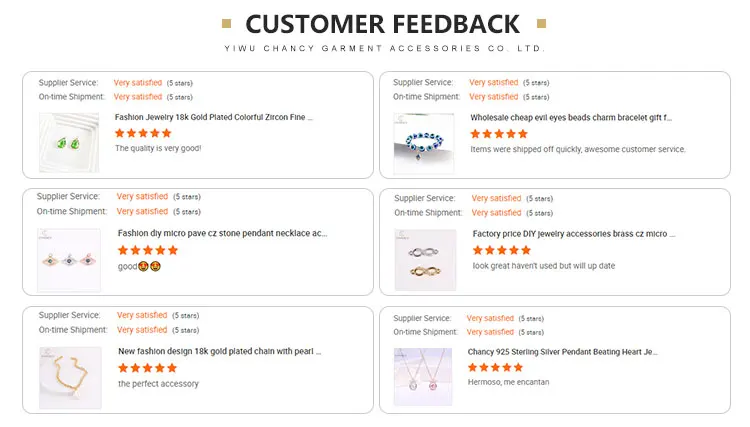The image size is (750, 427).
Task: Select star rating above 'the perfect accessory' review
Action: coord(147,368)
